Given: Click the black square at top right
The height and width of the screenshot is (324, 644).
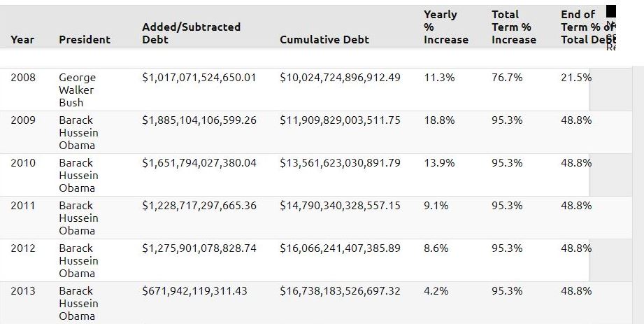Looking at the screenshot, I should tap(611, 11).
